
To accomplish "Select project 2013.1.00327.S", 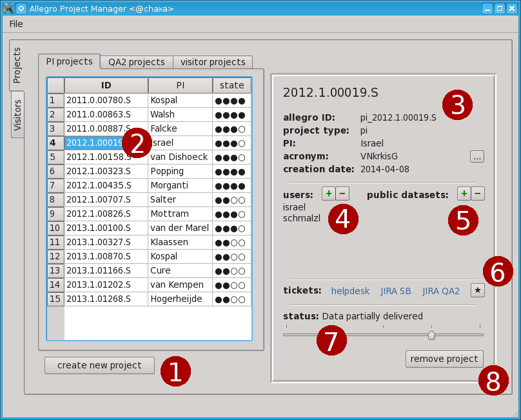I will click(106, 242).
